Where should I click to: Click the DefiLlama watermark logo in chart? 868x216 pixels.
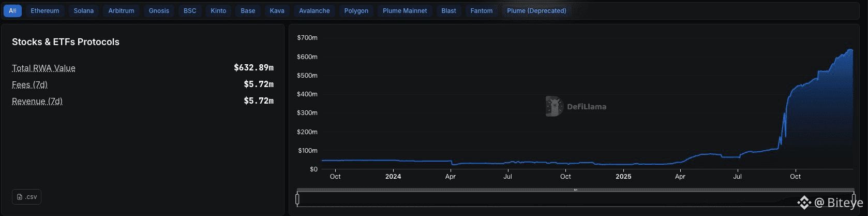click(554, 106)
